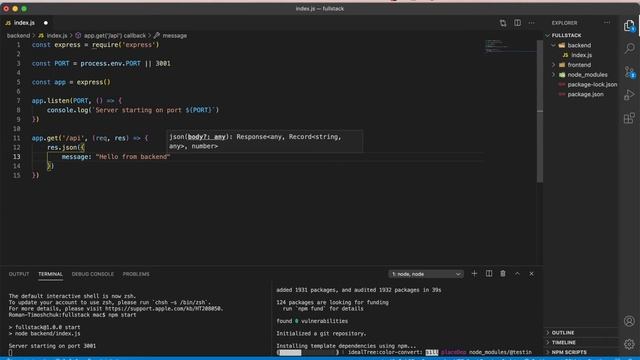Screen dimensions: 640x360
Task: Open the Run and Debug view
Action: pos(629,95)
